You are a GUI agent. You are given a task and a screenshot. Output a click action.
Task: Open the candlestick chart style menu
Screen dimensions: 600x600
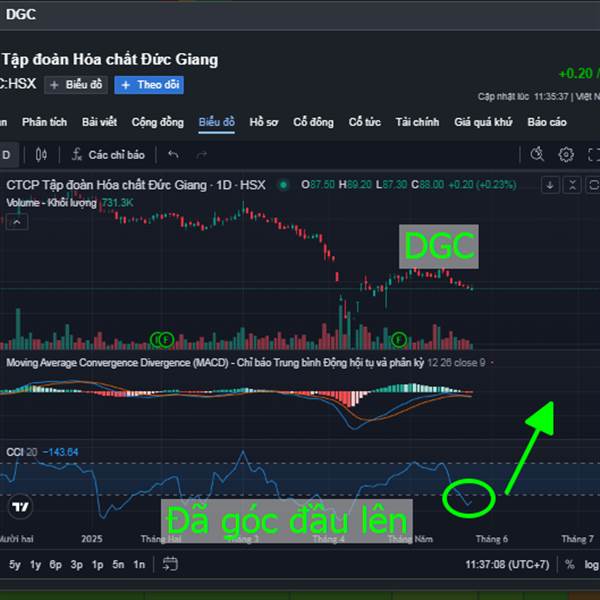(x=41, y=155)
